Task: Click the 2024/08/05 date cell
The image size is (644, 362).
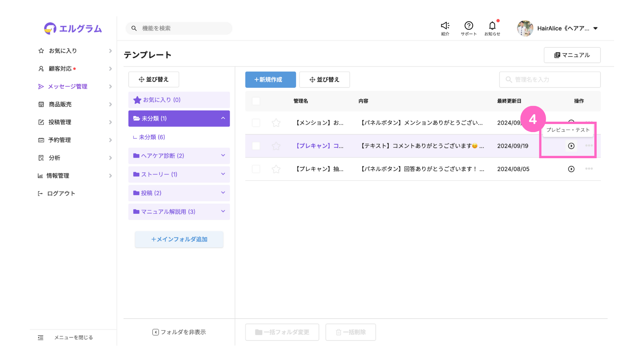Action: pyautogui.click(x=513, y=169)
